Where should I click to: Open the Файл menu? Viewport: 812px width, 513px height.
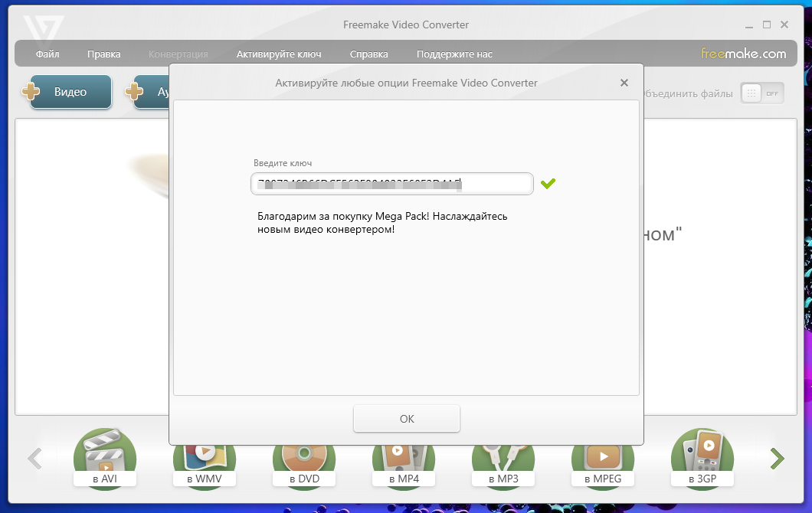pos(47,54)
